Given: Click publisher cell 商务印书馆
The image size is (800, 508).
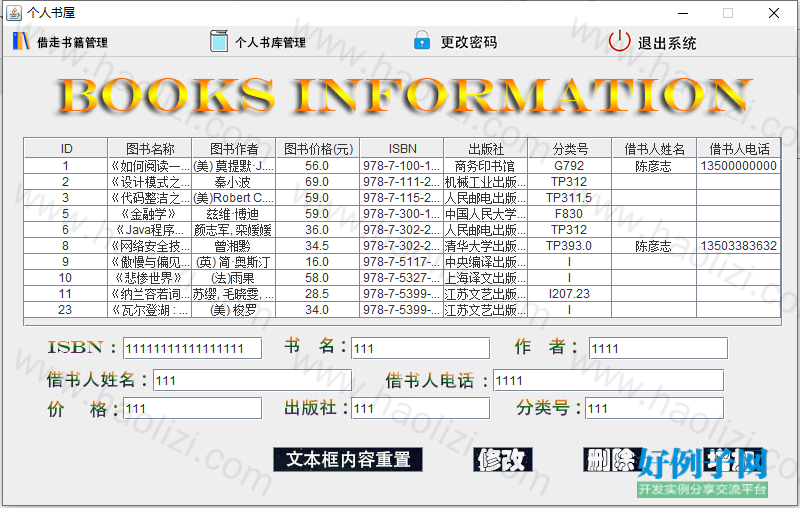Looking at the screenshot, I should pos(486,166).
